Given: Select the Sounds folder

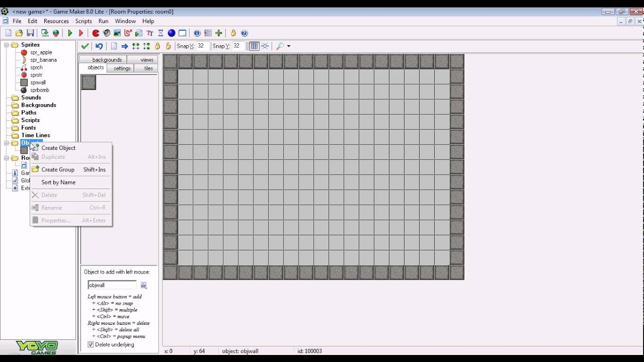Looking at the screenshot, I should click(x=31, y=98).
